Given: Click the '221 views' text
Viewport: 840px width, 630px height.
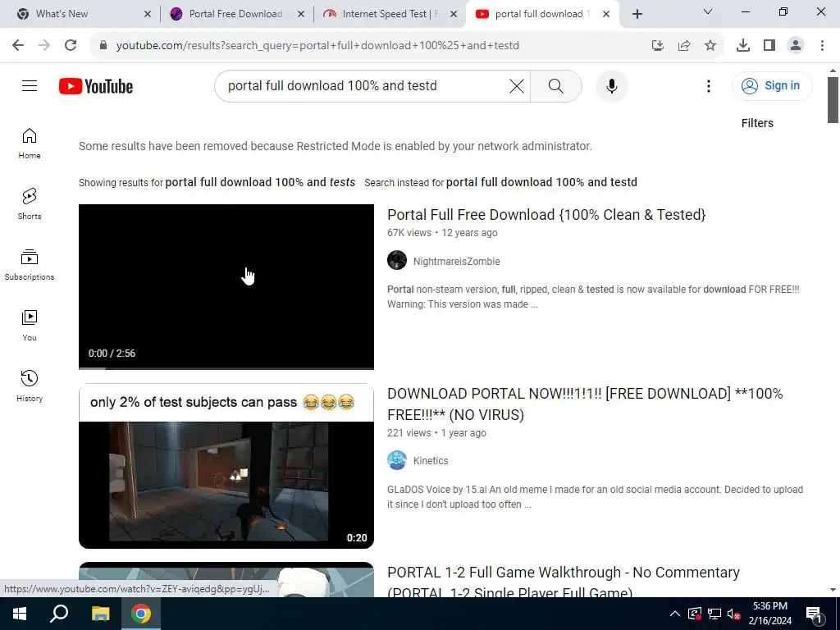Looking at the screenshot, I should (x=409, y=432).
